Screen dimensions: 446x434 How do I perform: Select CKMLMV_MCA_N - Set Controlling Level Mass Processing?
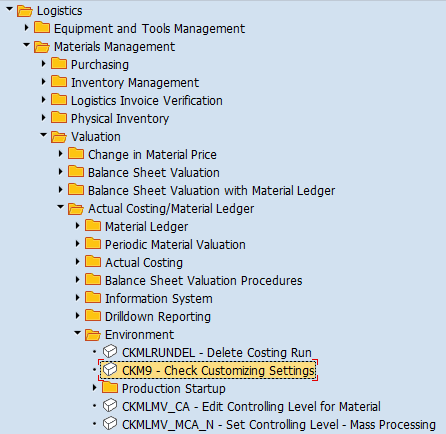[x=279, y=424]
